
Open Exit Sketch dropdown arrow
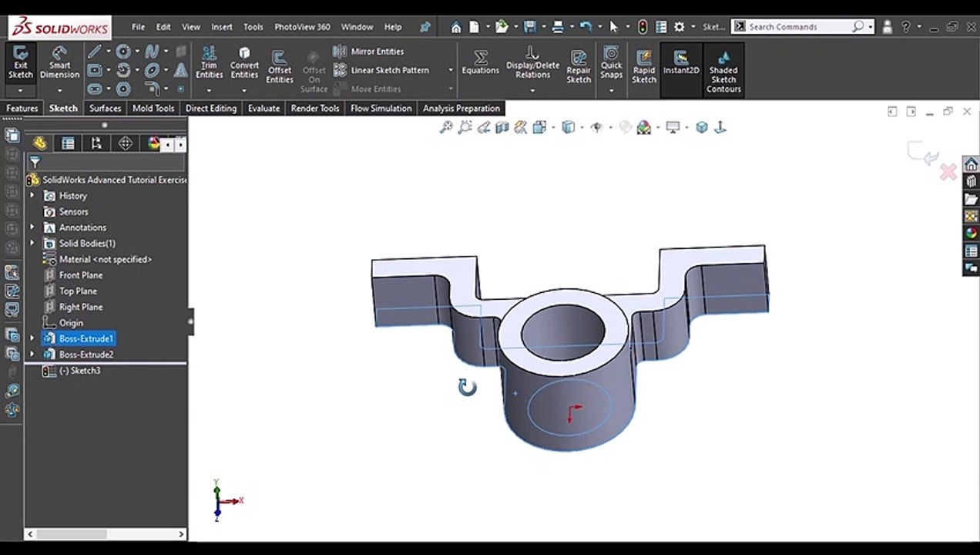click(20, 91)
